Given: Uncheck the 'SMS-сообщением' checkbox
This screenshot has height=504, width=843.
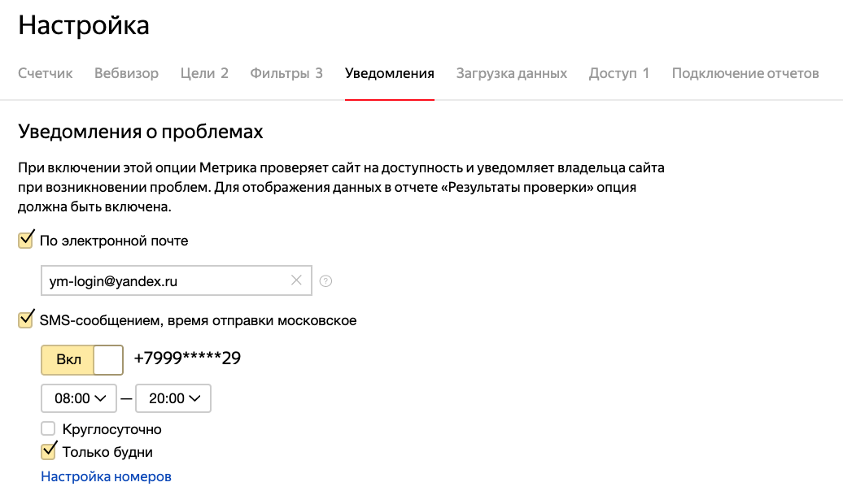Looking at the screenshot, I should [x=25, y=319].
